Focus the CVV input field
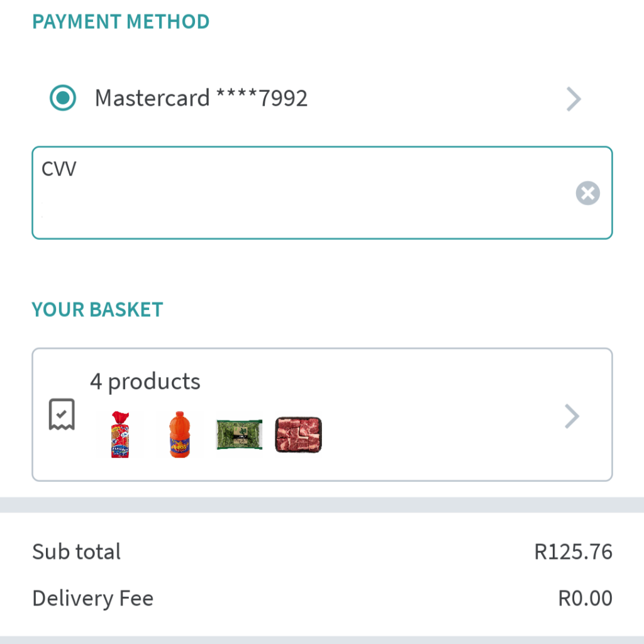Image resolution: width=644 pixels, height=644 pixels. pyautogui.click(x=322, y=192)
